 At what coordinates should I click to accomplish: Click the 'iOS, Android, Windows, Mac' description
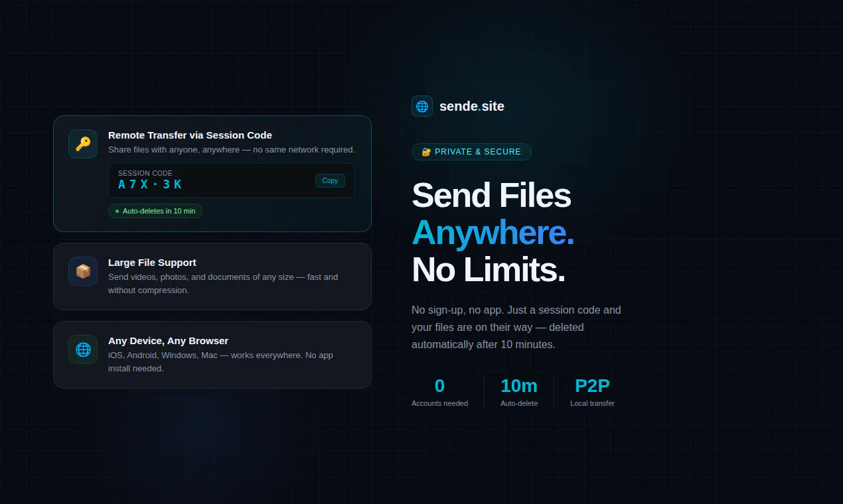pos(220,362)
